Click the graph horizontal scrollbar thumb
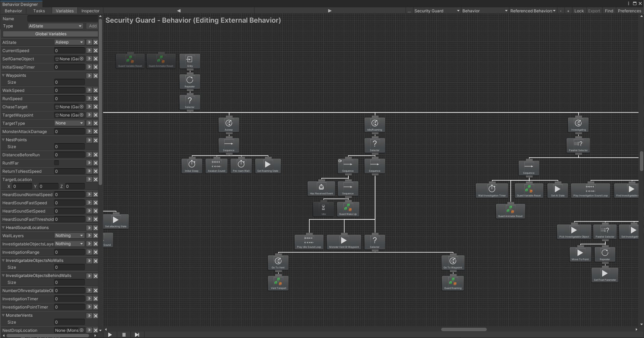Image resolution: width=644 pixels, height=338 pixels. tap(464, 329)
